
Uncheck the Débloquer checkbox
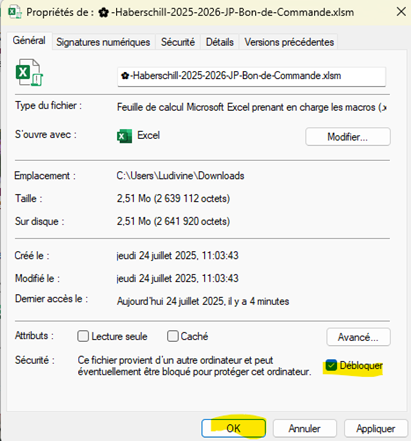[x=331, y=365]
